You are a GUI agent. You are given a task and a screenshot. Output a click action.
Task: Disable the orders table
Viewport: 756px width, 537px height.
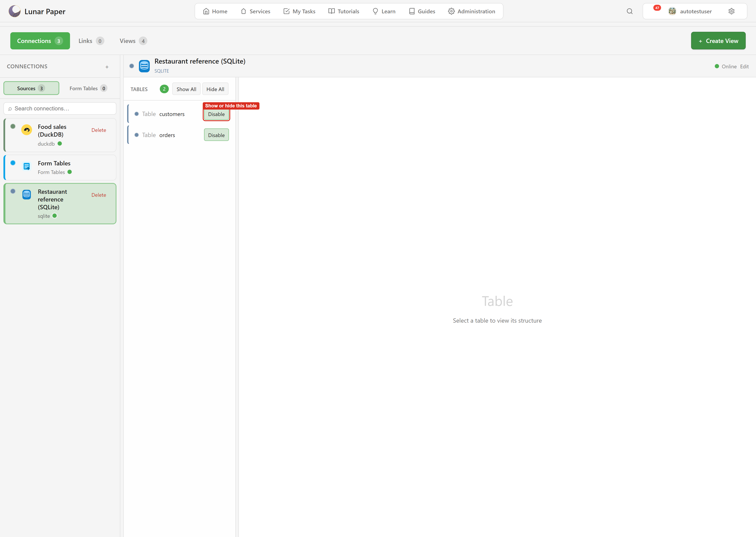click(x=216, y=135)
